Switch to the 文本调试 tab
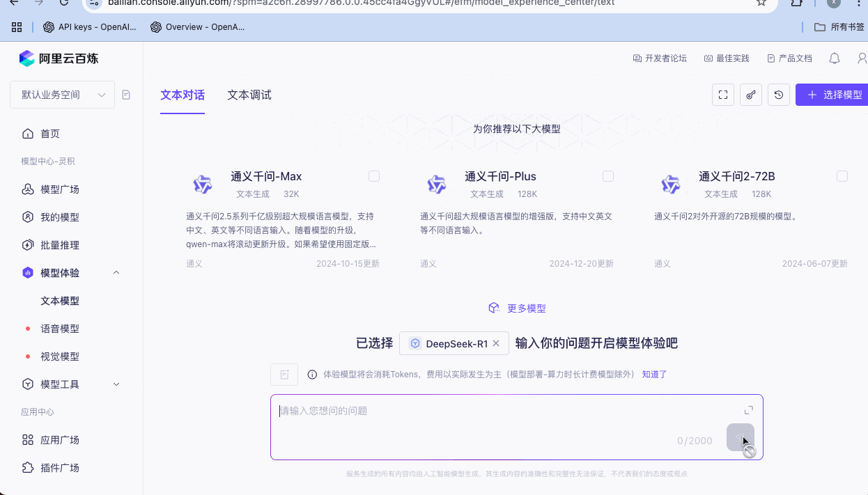Screen dimensions: 868x495 click(249, 95)
